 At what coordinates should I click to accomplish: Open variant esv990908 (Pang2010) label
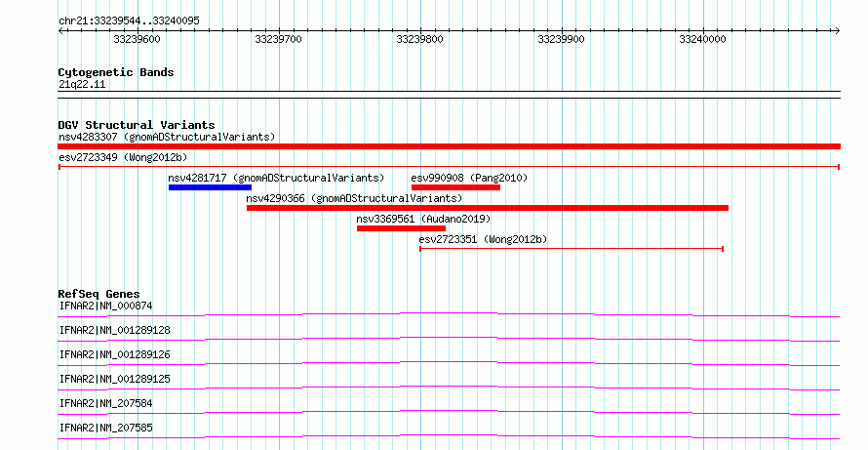click(469, 178)
